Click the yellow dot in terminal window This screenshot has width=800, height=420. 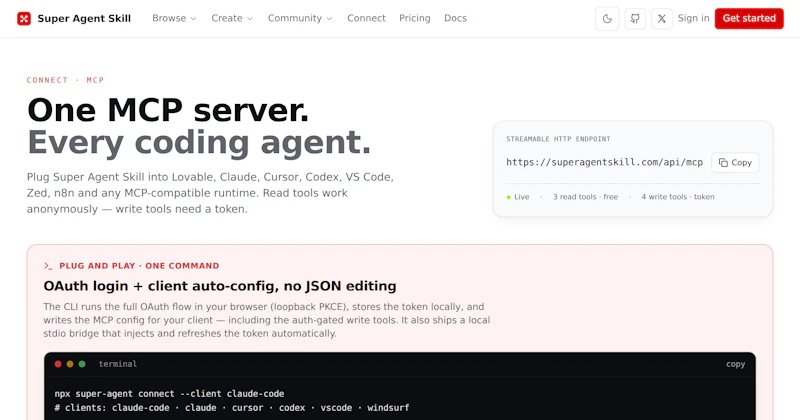pos(70,364)
